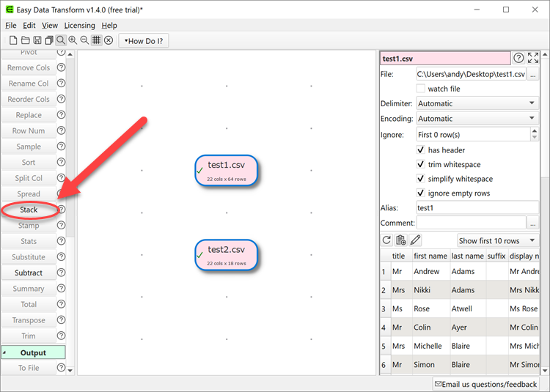Click the zoom in magnifier icon
The image size is (550, 392).
[x=73, y=41]
